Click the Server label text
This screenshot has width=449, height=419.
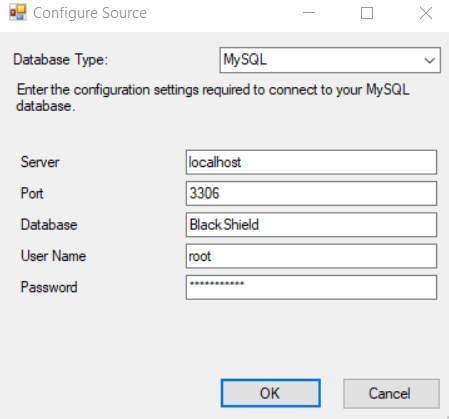pyautogui.click(x=40, y=162)
